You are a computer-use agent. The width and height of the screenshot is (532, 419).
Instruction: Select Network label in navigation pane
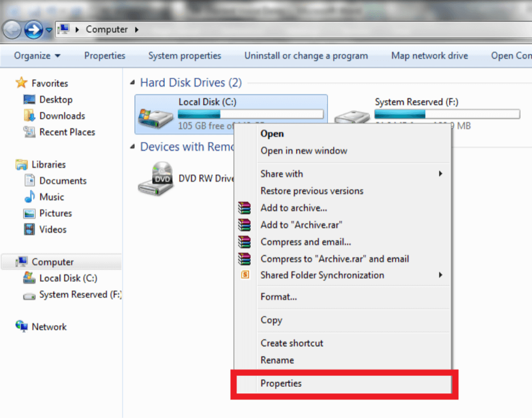(x=49, y=327)
